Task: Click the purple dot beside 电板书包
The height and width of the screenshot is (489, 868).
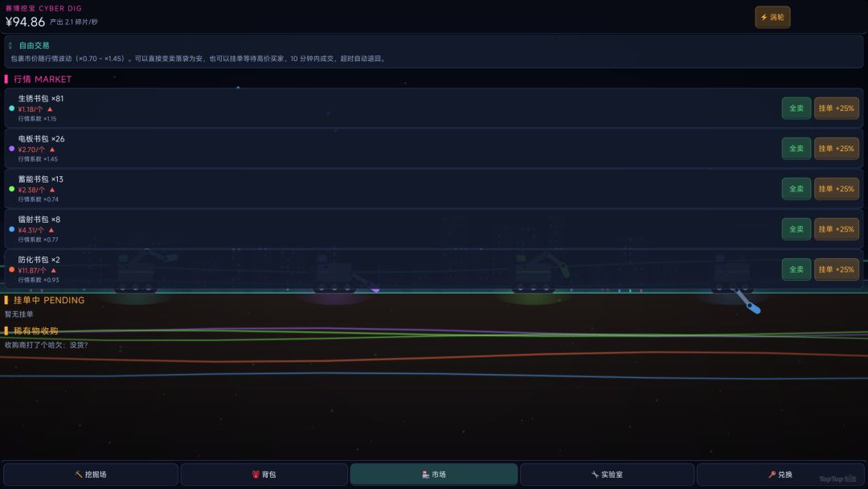Action: click(x=11, y=149)
